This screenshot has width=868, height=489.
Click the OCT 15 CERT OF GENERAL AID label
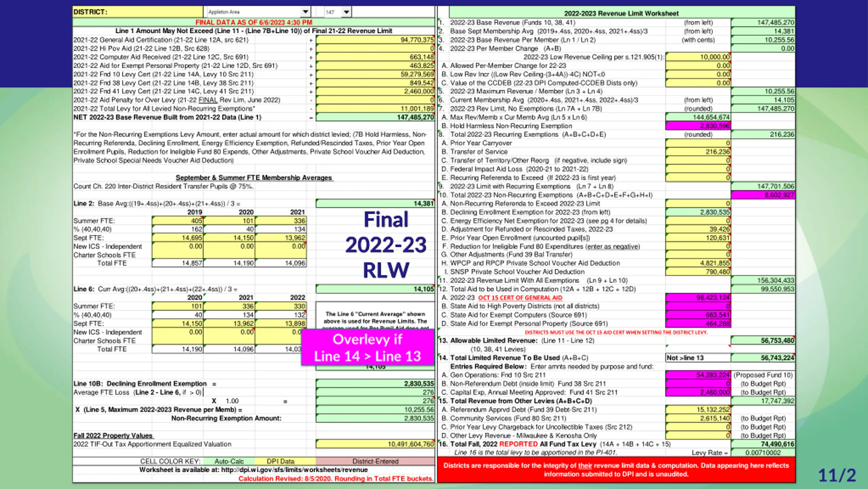point(520,298)
